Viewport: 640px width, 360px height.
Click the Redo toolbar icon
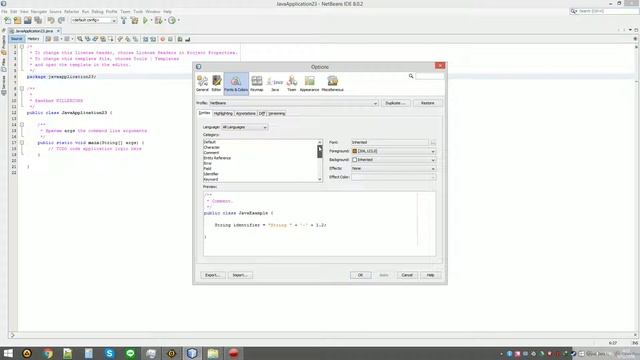61,20
